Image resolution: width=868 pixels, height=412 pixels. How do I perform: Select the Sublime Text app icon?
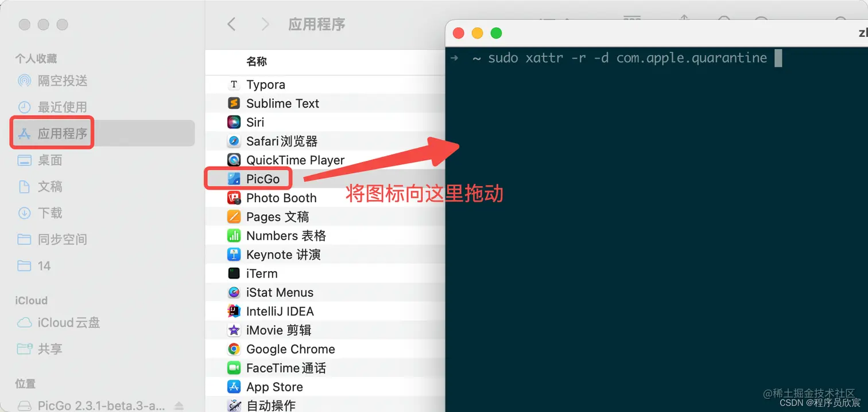(x=234, y=103)
